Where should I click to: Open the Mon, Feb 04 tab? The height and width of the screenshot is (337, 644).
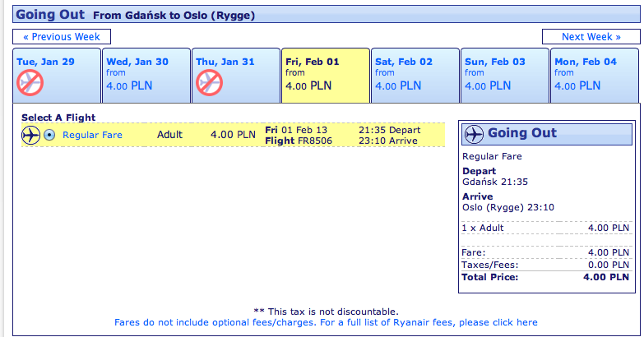pos(595,76)
